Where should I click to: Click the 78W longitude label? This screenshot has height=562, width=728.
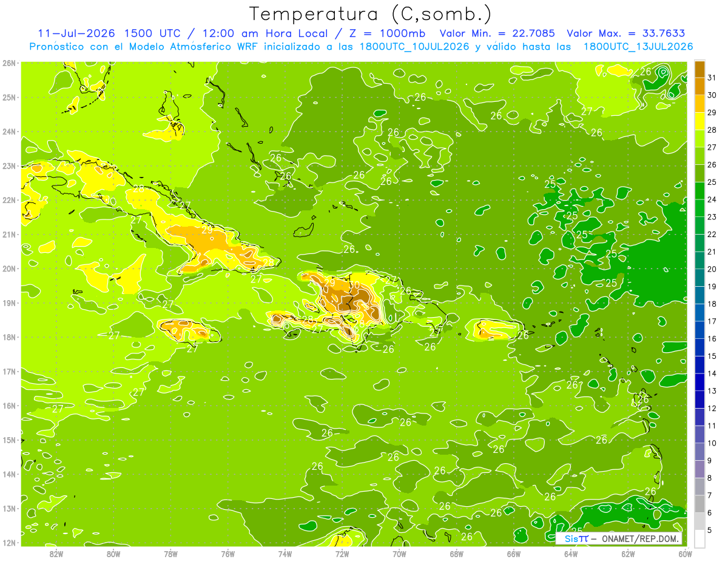[170, 554]
